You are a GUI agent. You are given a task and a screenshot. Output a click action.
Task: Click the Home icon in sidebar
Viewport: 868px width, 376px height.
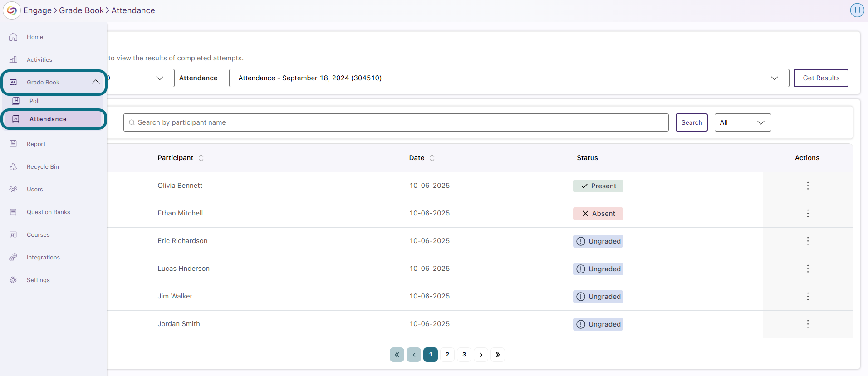pos(13,37)
